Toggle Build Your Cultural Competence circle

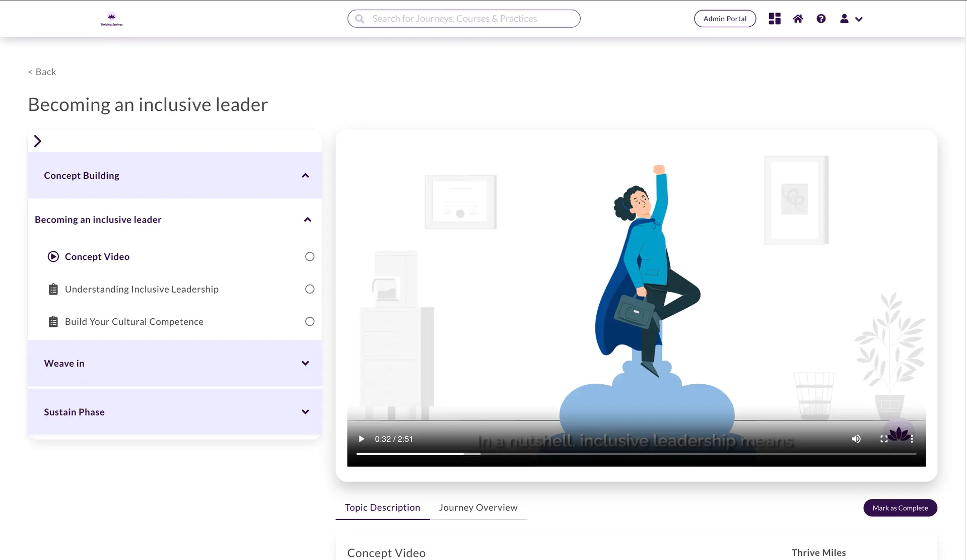coord(310,322)
